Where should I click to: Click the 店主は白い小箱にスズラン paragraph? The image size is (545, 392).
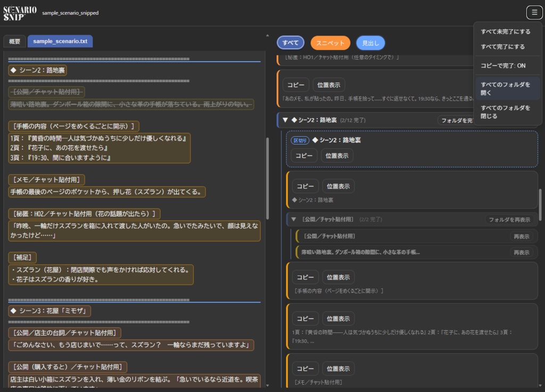tap(134, 381)
